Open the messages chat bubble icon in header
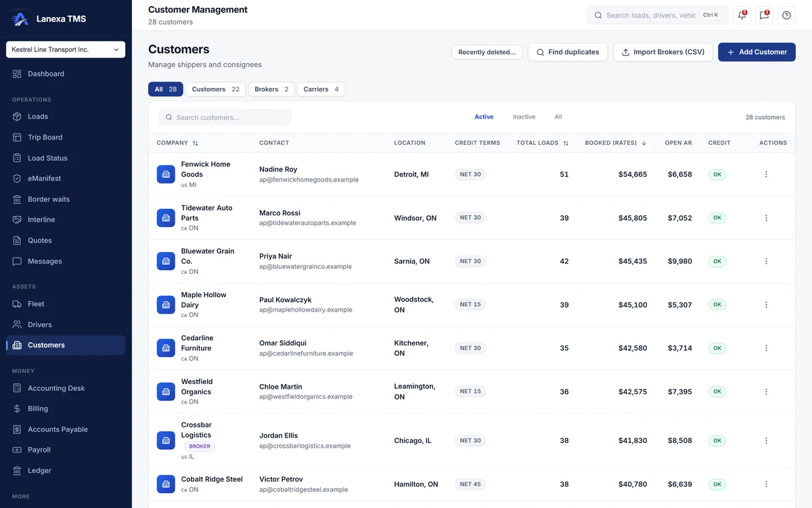 tap(765, 15)
